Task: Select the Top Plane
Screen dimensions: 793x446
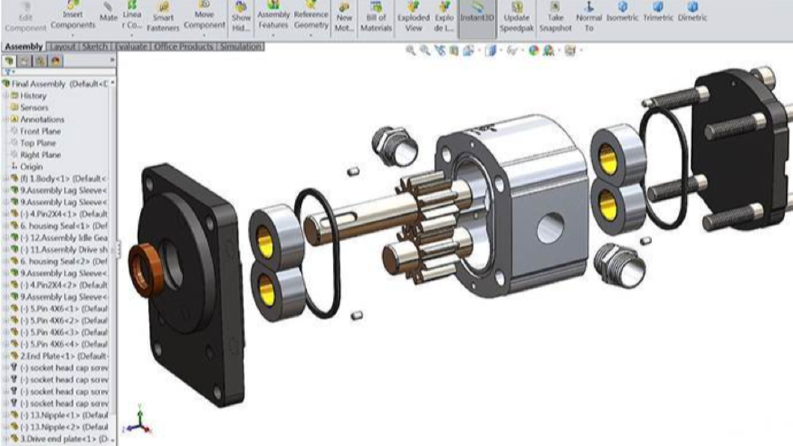Action: 33,143
